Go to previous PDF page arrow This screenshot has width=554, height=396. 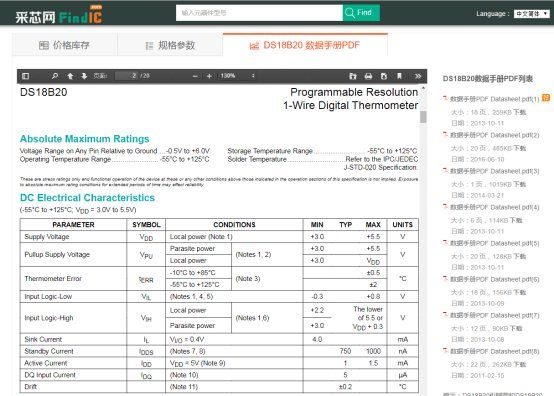coord(70,76)
